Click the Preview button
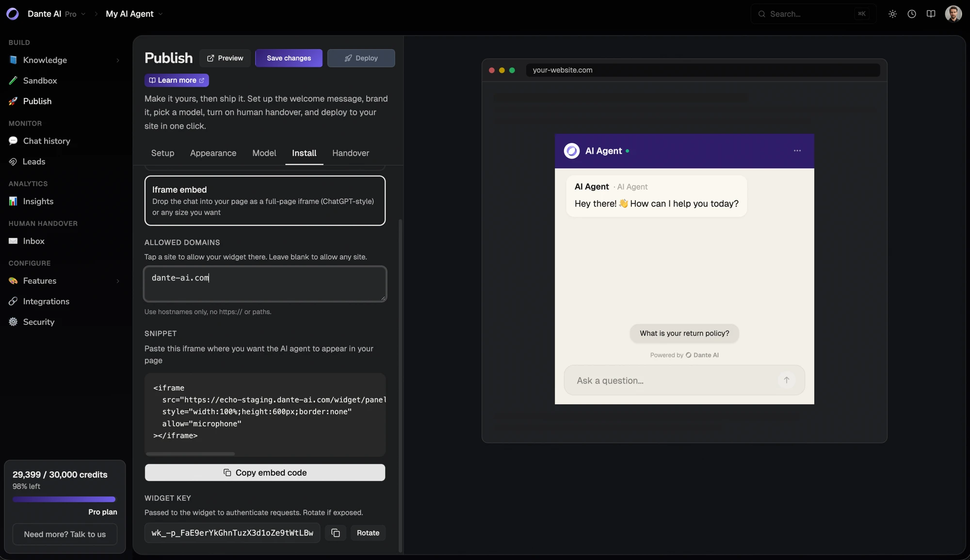This screenshot has height=560, width=970. pyautogui.click(x=225, y=58)
